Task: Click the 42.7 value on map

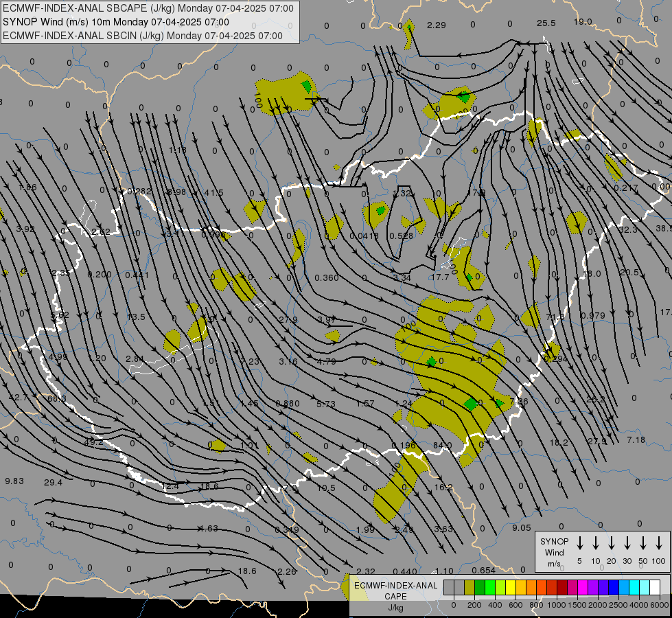Action: point(18,398)
